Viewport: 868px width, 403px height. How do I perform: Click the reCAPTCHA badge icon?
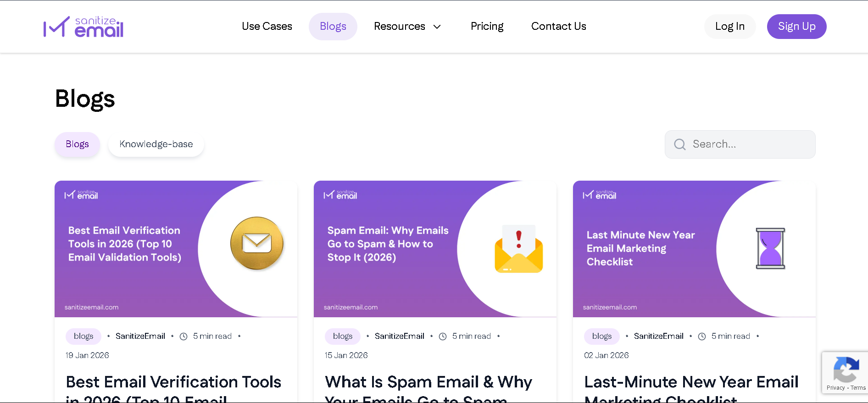846,370
